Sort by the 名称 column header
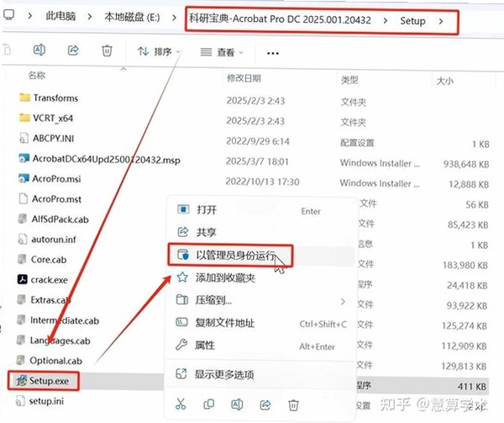 click(x=37, y=76)
